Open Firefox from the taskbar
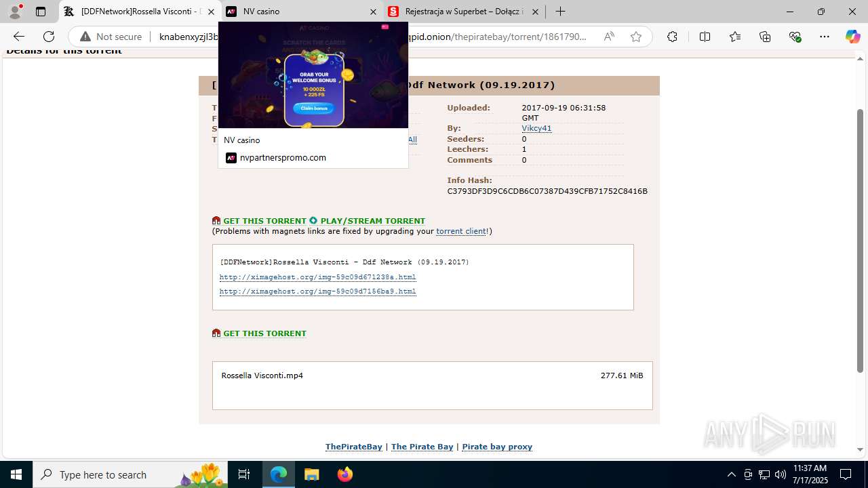This screenshot has height=488, width=868. tap(345, 474)
